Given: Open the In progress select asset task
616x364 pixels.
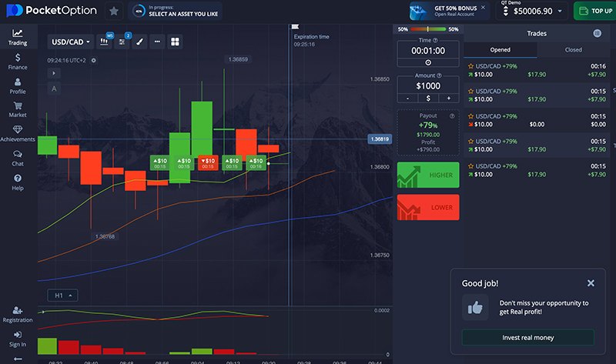Looking at the screenshot, I should click(x=176, y=11).
